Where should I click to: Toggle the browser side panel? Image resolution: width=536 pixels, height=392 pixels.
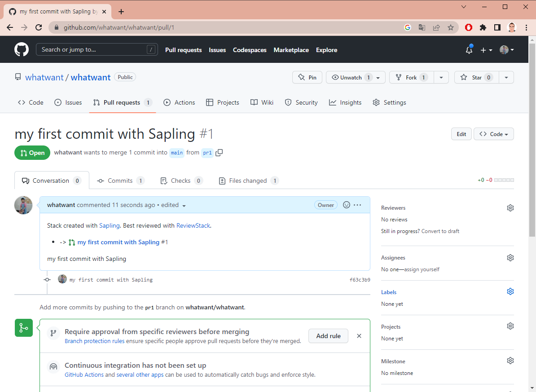tap(497, 27)
